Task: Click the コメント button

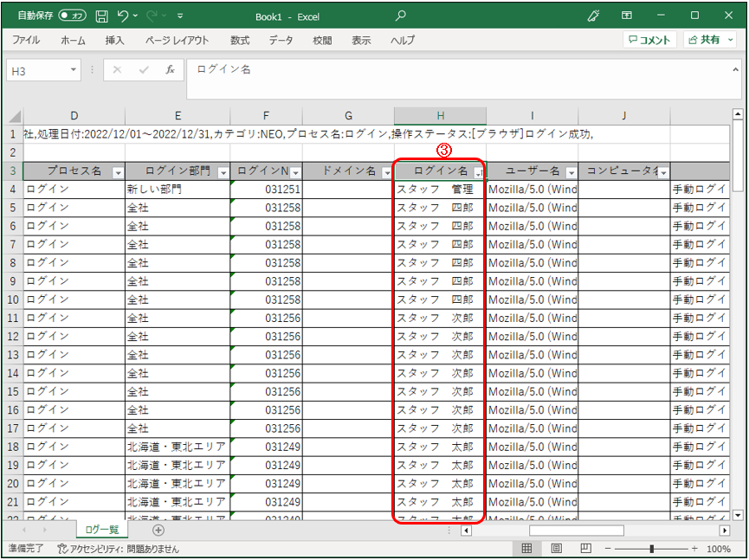Action: pyautogui.click(x=649, y=40)
